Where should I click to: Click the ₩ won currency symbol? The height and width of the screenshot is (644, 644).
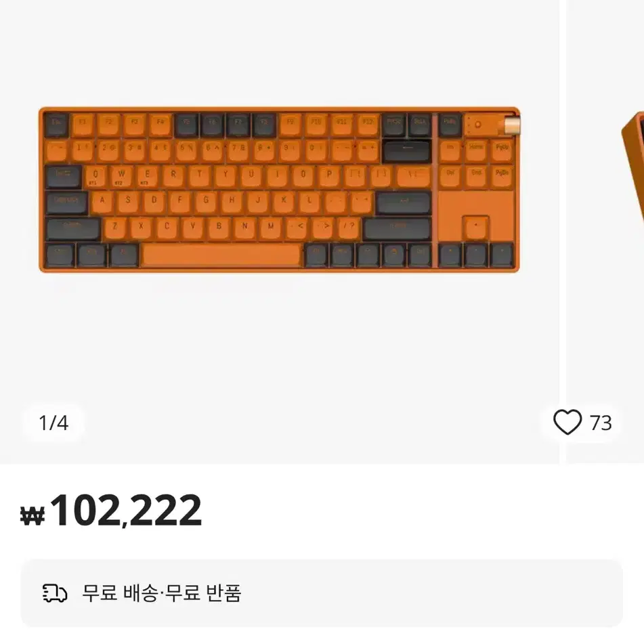[33, 516]
